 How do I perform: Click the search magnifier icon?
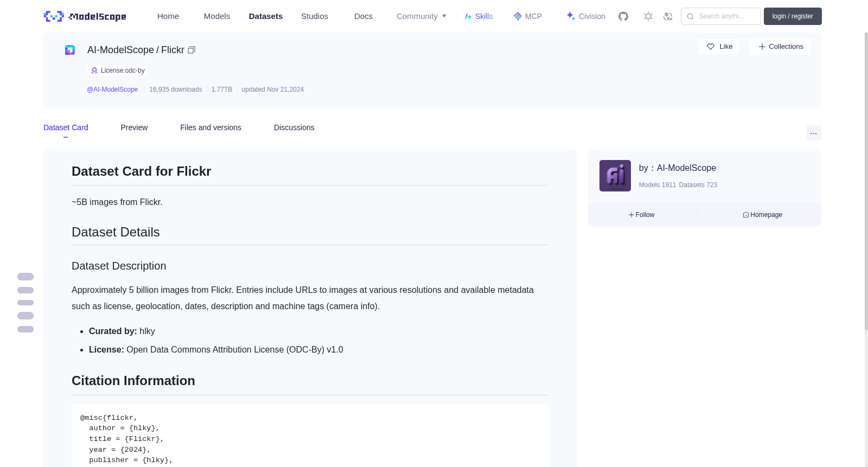pos(690,16)
